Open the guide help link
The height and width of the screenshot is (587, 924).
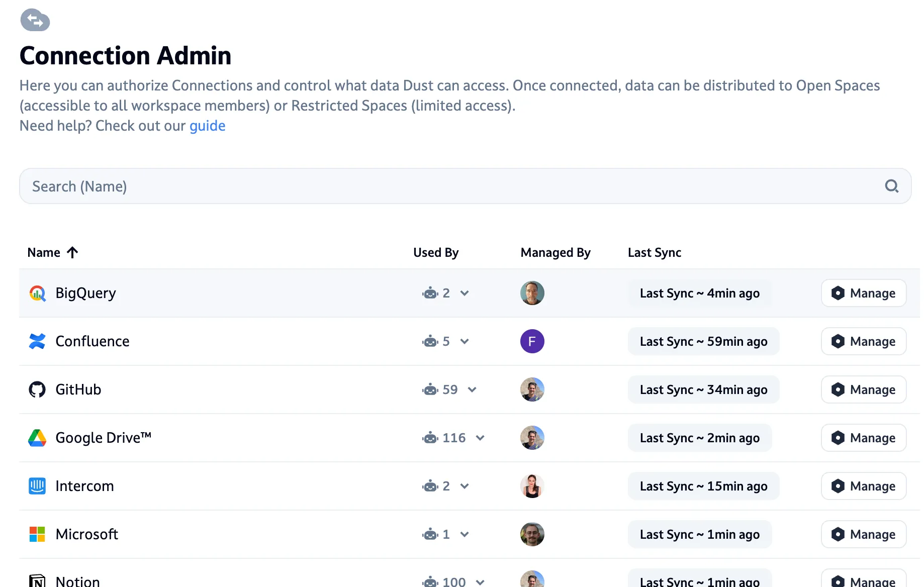coord(207,126)
